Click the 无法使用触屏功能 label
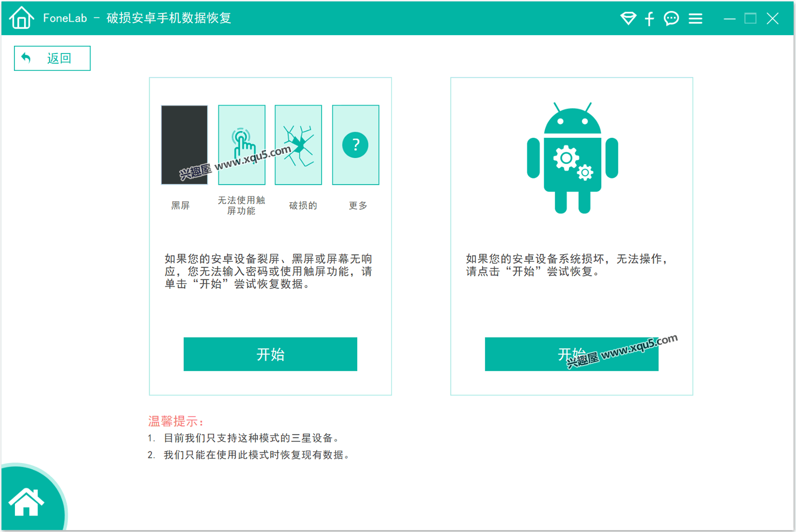This screenshot has width=796, height=532. [241, 205]
